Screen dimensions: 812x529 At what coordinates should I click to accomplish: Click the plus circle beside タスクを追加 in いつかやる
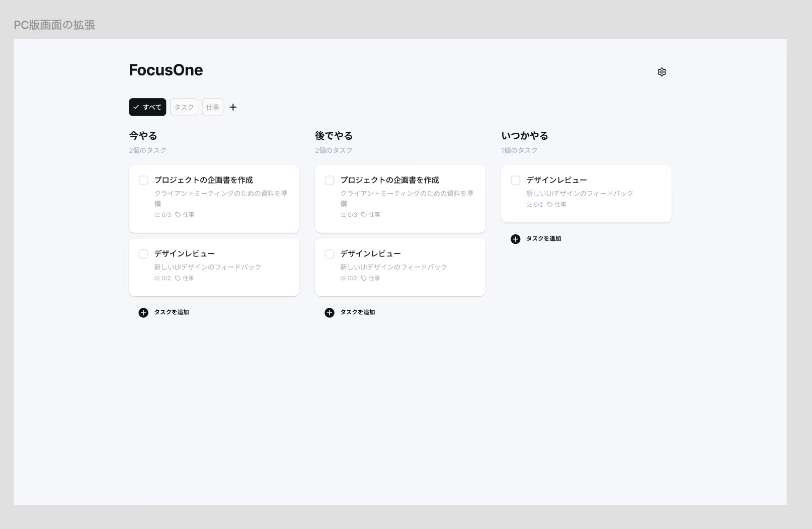515,239
